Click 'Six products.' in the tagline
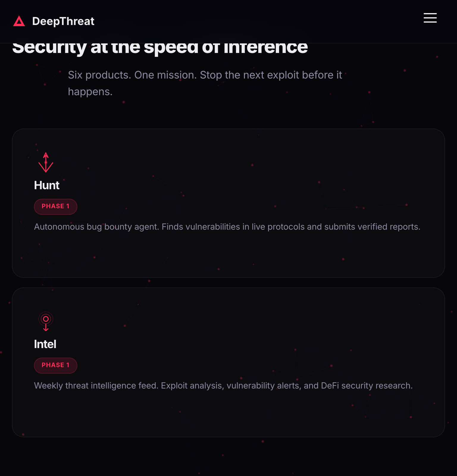The image size is (457, 476). point(99,75)
